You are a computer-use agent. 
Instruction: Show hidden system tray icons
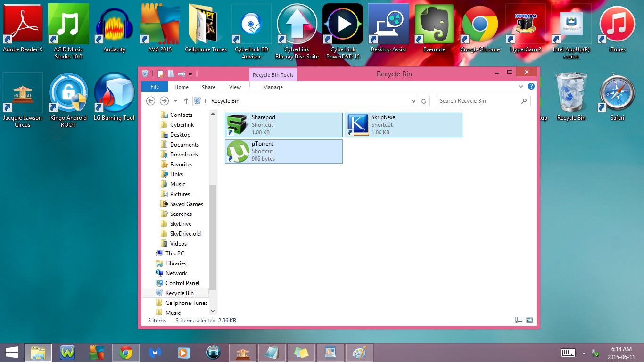[584, 353]
